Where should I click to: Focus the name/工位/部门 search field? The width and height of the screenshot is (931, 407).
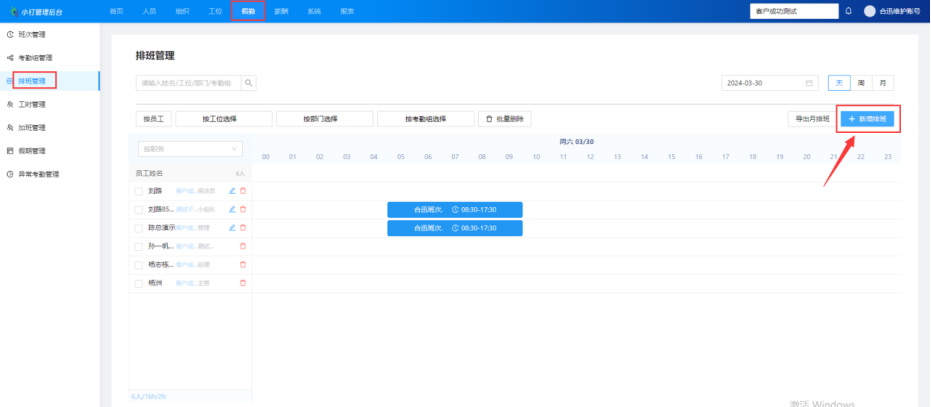[188, 83]
